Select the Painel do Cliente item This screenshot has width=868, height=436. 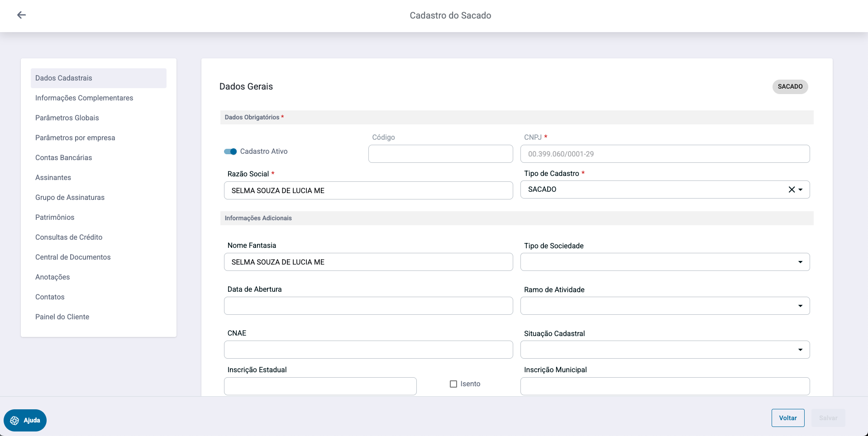[62, 317]
